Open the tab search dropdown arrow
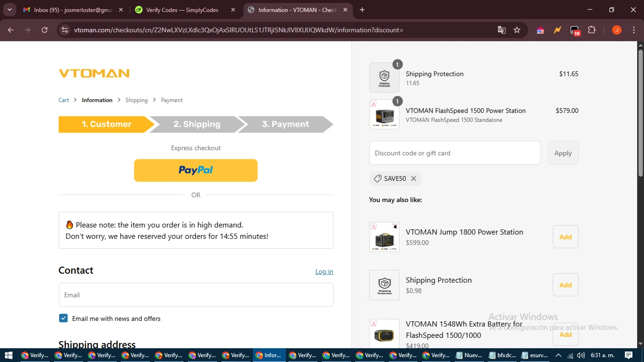Image resolution: width=644 pixels, height=362 pixels. click(x=9, y=9)
